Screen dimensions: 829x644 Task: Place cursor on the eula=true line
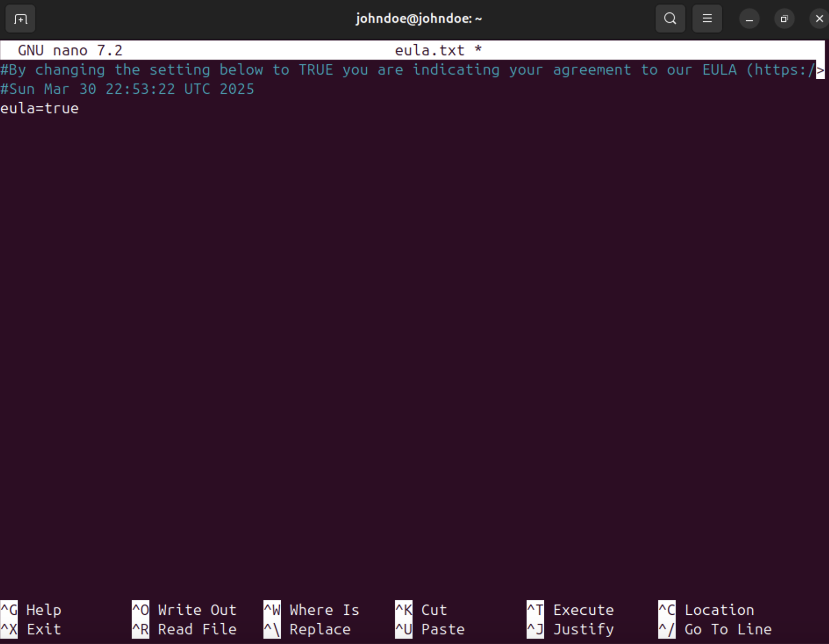40,109
